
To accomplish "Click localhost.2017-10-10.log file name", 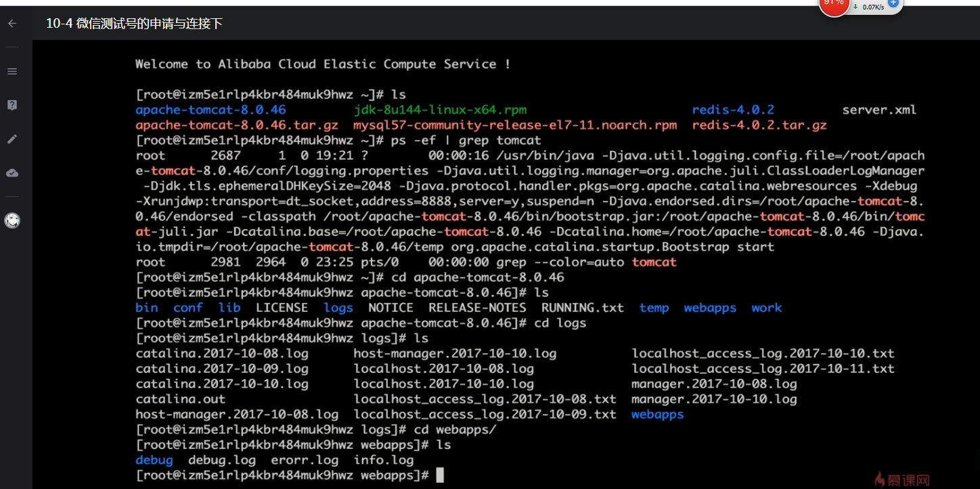I will click(x=444, y=384).
